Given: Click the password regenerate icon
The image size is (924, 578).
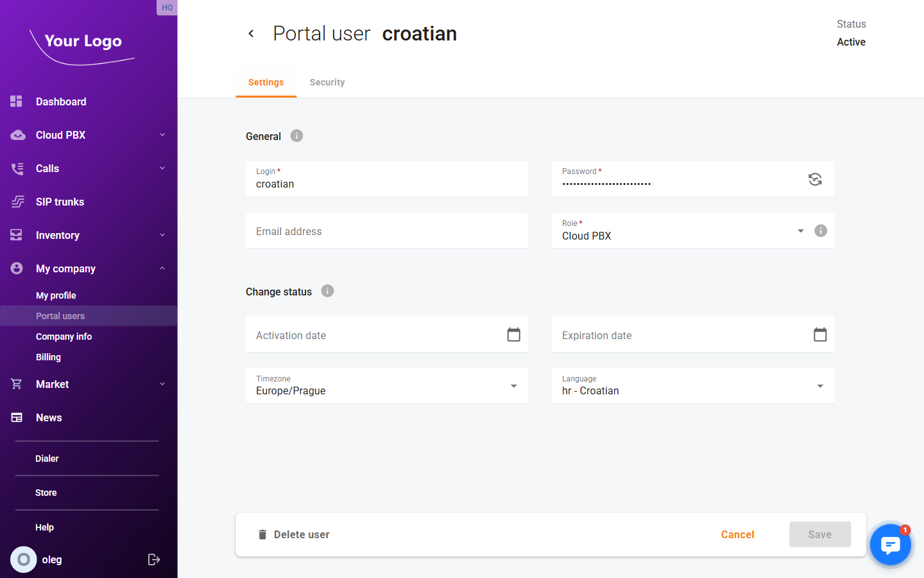Looking at the screenshot, I should click(815, 179).
